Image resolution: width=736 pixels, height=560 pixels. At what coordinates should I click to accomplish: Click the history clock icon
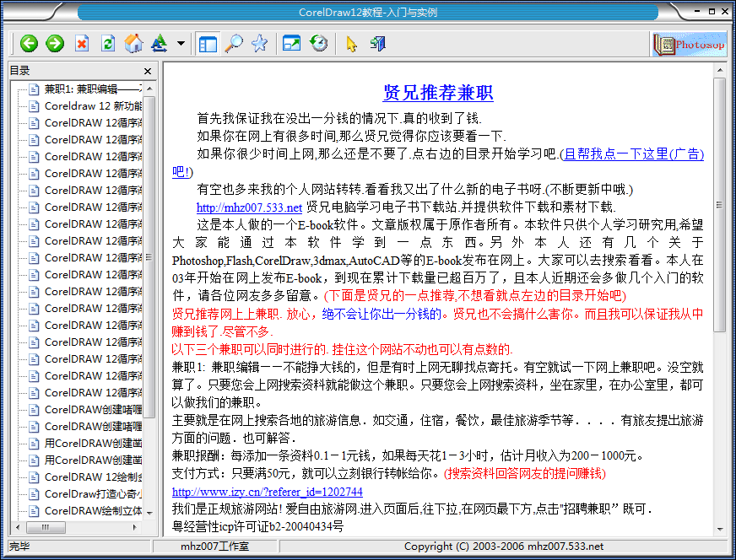pos(317,43)
